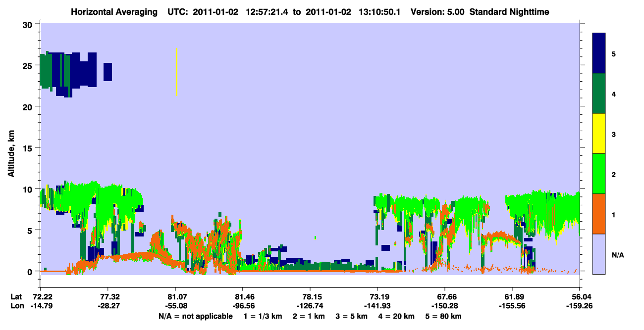Click longitude value -28.27
This screenshot has width=644, height=330.
107,306
